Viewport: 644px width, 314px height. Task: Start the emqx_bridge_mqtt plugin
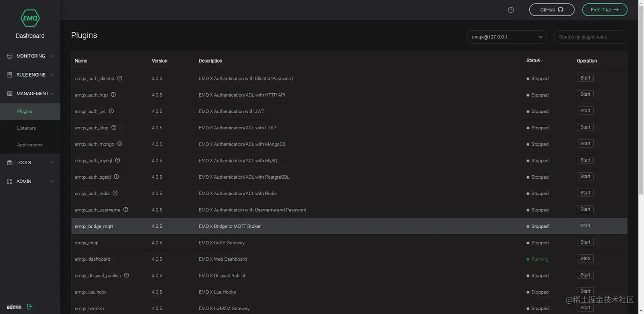point(585,226)
